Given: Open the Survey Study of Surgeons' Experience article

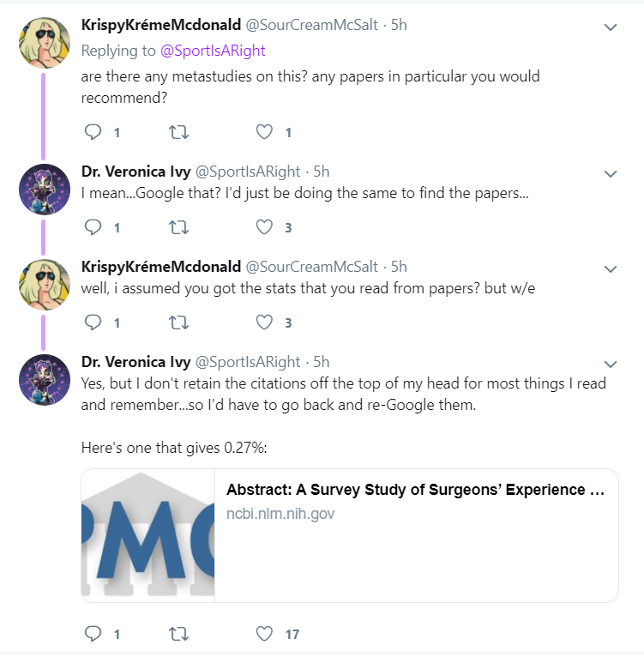Looking at the screenshot, I should [x=415, y=491].
